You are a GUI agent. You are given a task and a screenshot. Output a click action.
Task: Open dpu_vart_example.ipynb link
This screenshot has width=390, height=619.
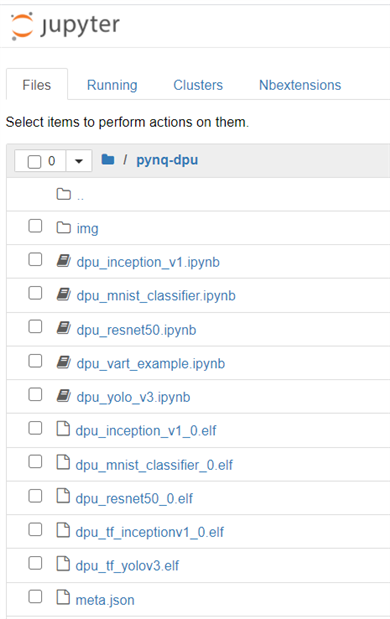(151, 363)
